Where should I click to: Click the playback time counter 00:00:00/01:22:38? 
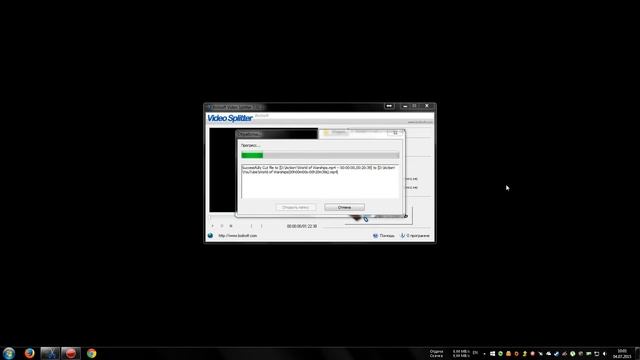click(x=302, y=226)
